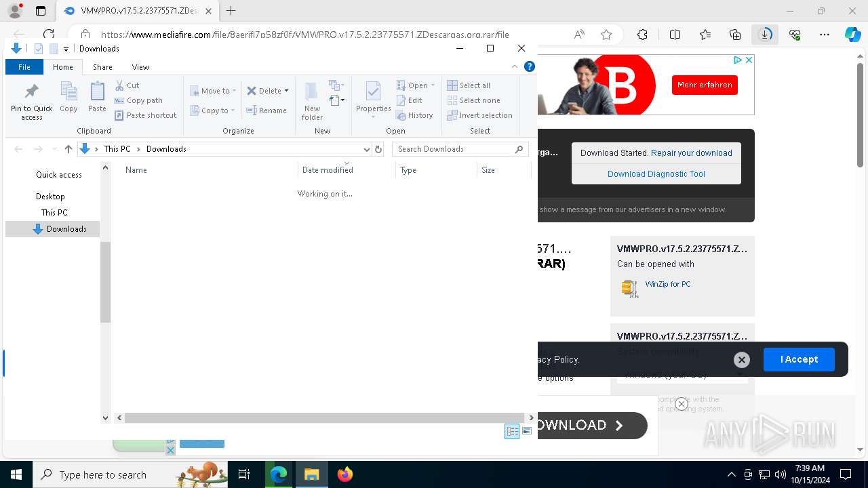Viewport: 868px width, 488px height.
Task: Click This PC in address bar
Action: pos(117,149)
